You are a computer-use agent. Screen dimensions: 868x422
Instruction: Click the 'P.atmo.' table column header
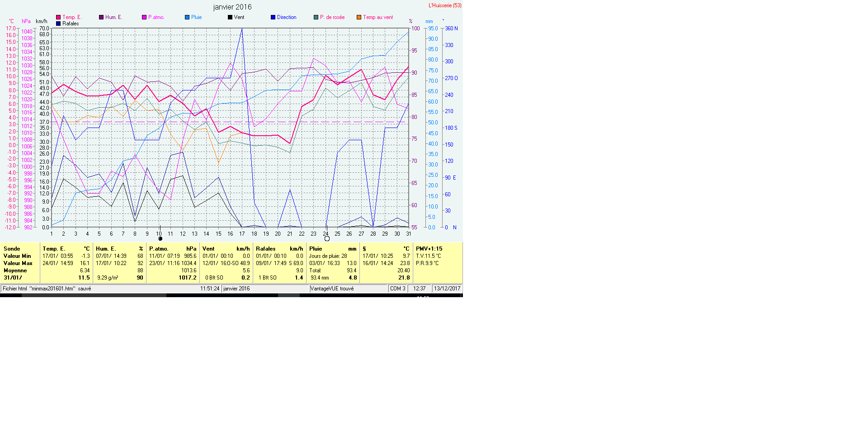click(x=159, y=249)
